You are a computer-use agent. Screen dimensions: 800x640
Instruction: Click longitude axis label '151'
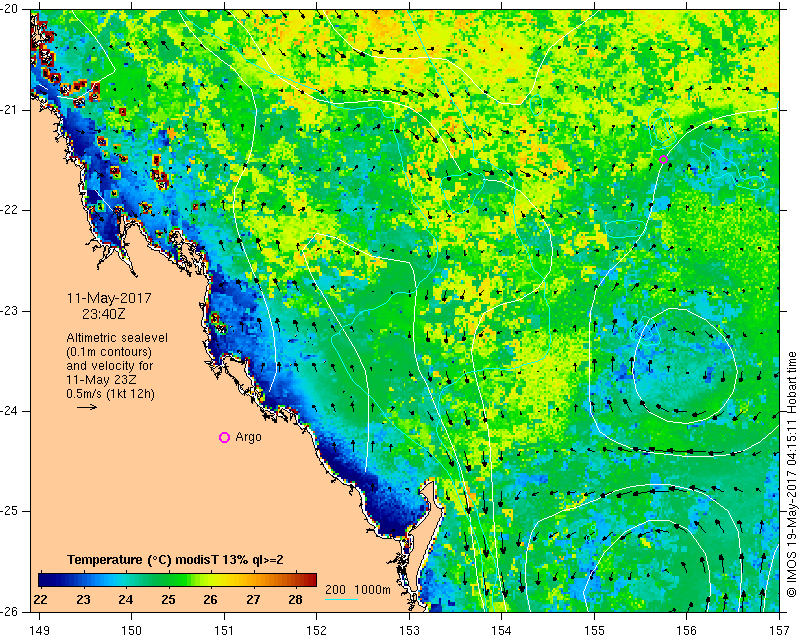pos(224,631)
